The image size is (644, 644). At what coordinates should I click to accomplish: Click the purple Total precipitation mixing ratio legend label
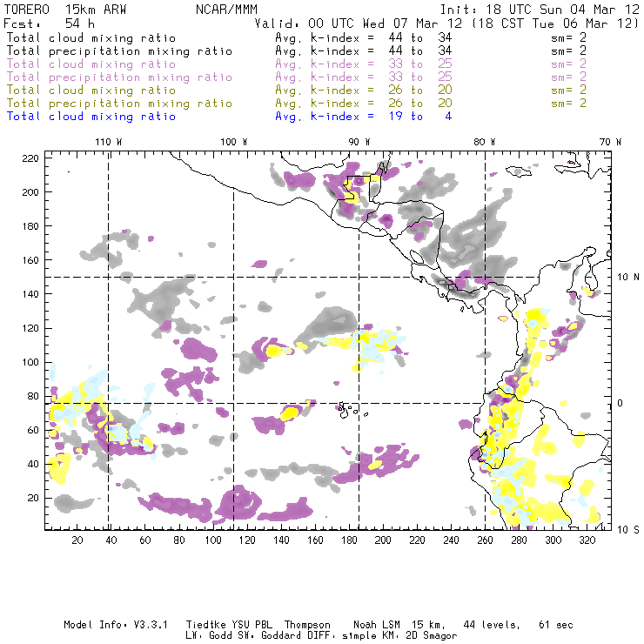tap(119, 77)
